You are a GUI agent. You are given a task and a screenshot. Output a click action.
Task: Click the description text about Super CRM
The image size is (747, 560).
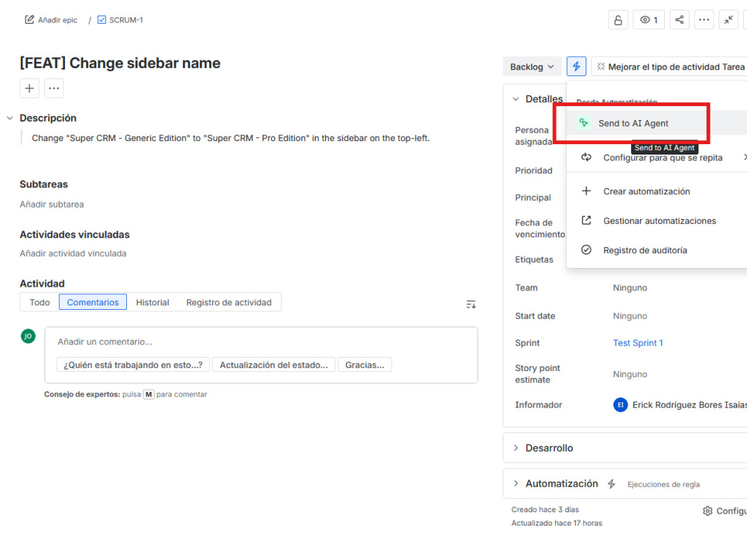coord(231,138)
